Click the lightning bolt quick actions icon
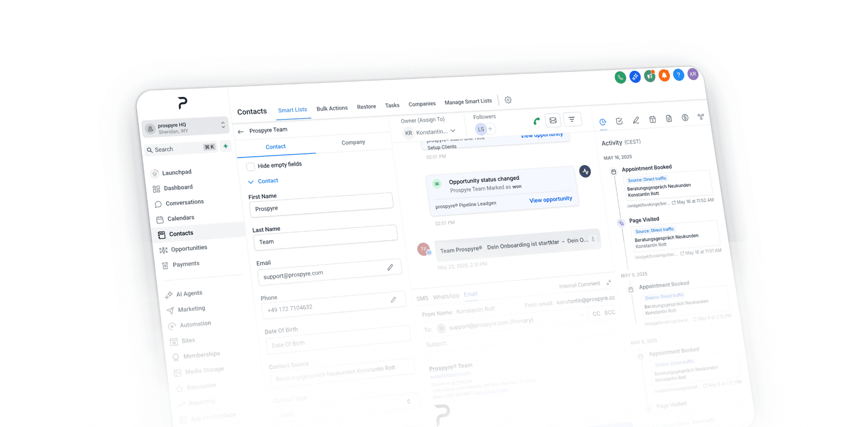The width and height of the screenshot is (868, 427). [226, 146]
